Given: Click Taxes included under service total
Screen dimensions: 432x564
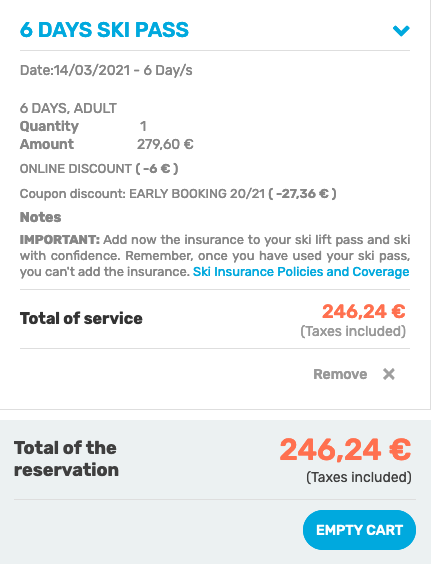Looking at the screenshot, I should pyautogui.click(x=353, y=331).
